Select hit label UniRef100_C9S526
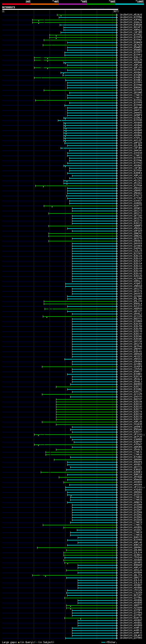The width and height of the screenshot is (146, 644). (x=131, y=369)
